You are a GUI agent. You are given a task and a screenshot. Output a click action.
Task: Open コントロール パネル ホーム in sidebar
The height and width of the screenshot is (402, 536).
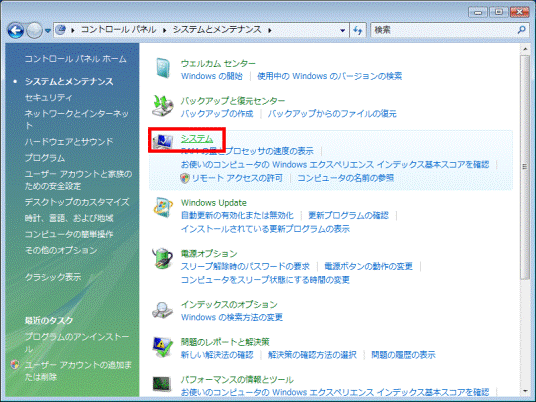point(76,59)
